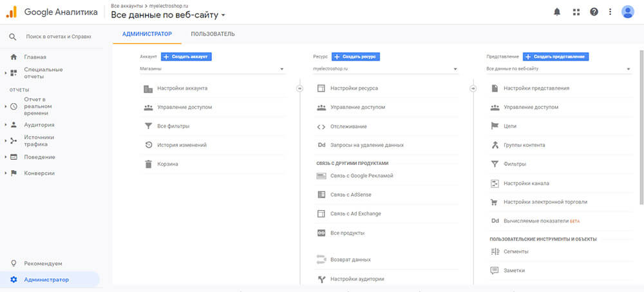The height and width of the screenshot is (292, 644).
Task: Open the Магазины account dropdown
Action: [212, 69]
